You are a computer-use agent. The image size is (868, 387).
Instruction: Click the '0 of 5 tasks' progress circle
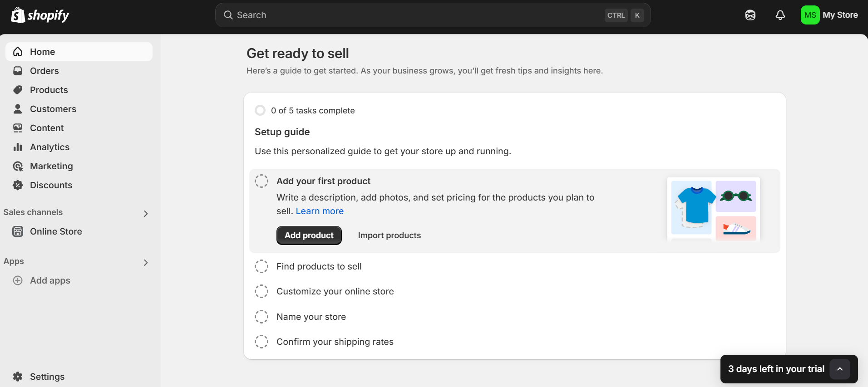point(260,110)
